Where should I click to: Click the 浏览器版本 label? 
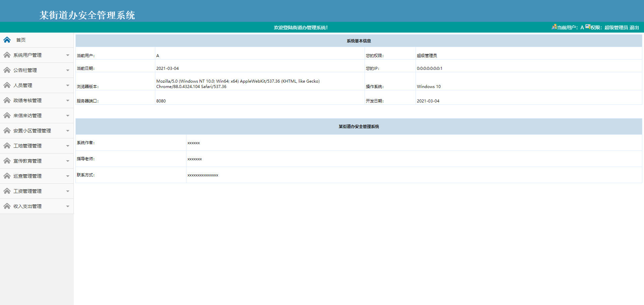pos(88,87)
